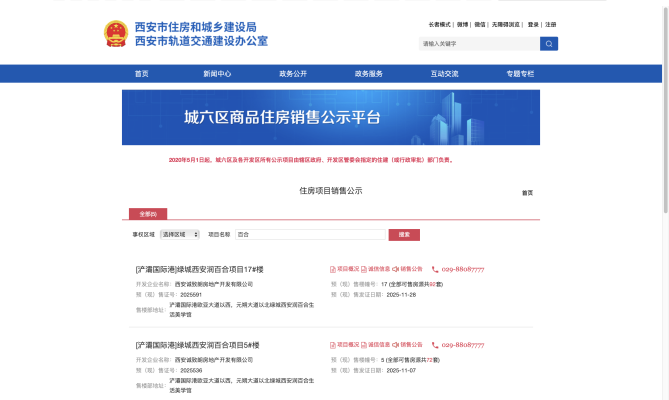
Task: Click the phone icon for 17#楼 listing
Action: click(434, 269)
